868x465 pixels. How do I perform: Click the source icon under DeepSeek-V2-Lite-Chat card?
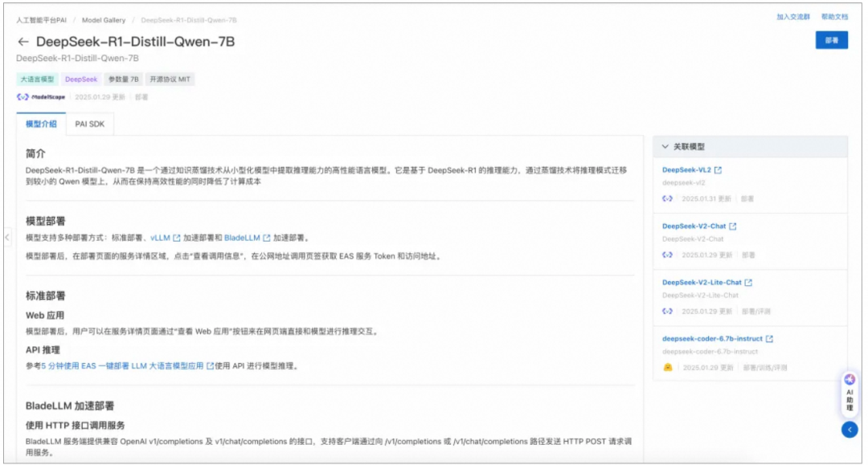coord(668,312)
